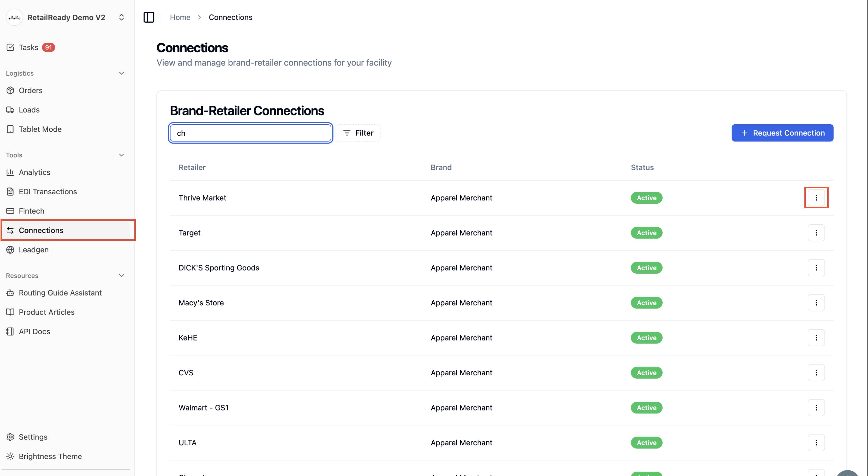Image resolution: width=868 pixels, height=476 pixels.
Task: Click the Loads truck icon
Action: pyautogui.click(x=10, y=110)
